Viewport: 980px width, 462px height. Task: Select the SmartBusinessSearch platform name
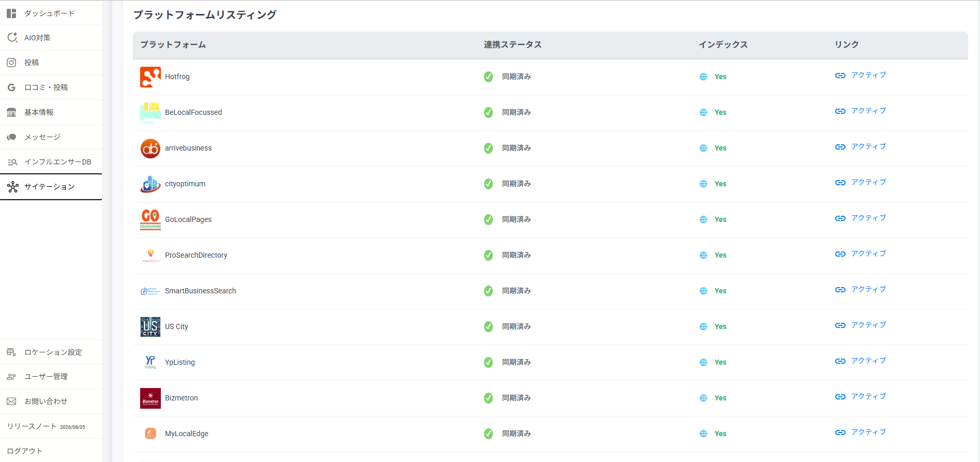(x=201, y=291)
